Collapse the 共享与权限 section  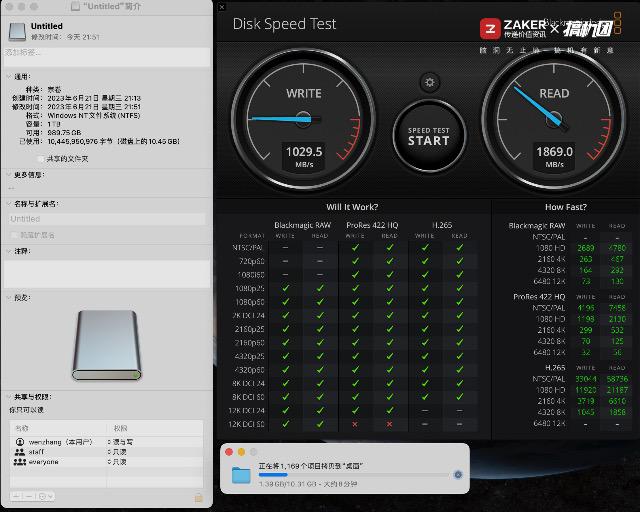(9, 396)
